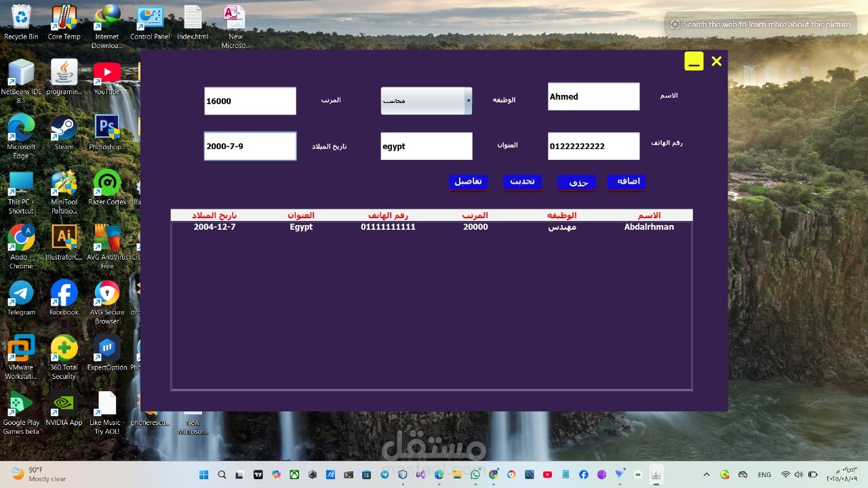Open the Abdo - Chrome desktop shortcut
The image size is (868, 488).
click(21, 247)
